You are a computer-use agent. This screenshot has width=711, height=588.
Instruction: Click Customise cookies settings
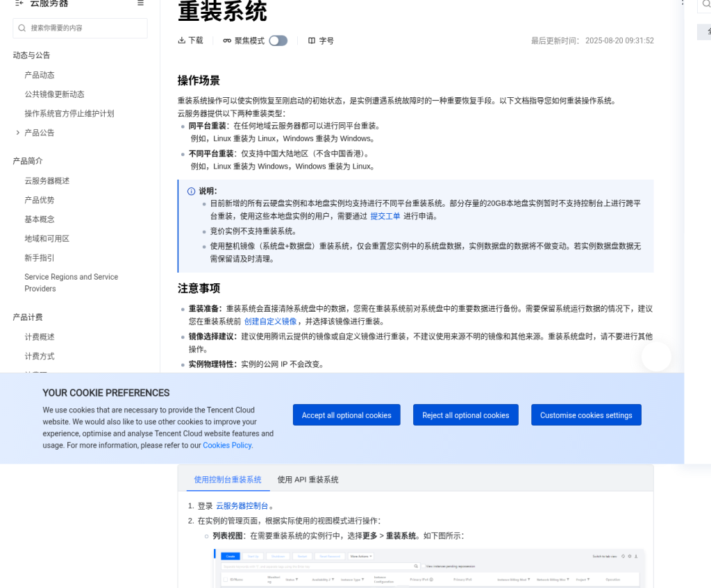pyautogui.click(x=586, y=415)
